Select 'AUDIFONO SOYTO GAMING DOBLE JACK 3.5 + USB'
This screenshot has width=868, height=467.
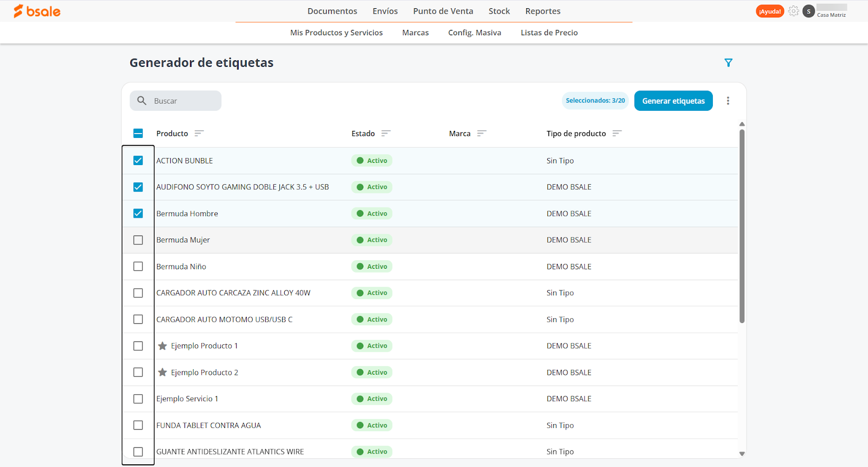coord(242,187)
